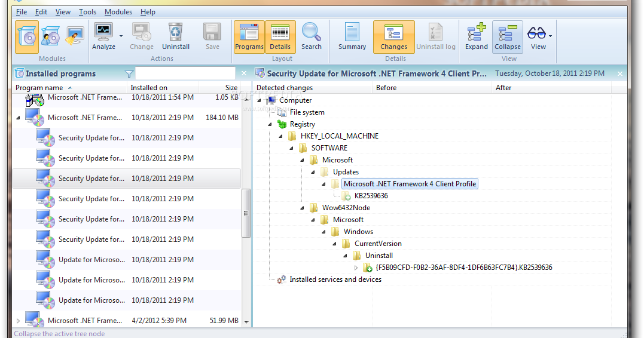Viewport: 644px width, 338px height.
Task: Select the File system tree item
Action: tap(307, 112)
